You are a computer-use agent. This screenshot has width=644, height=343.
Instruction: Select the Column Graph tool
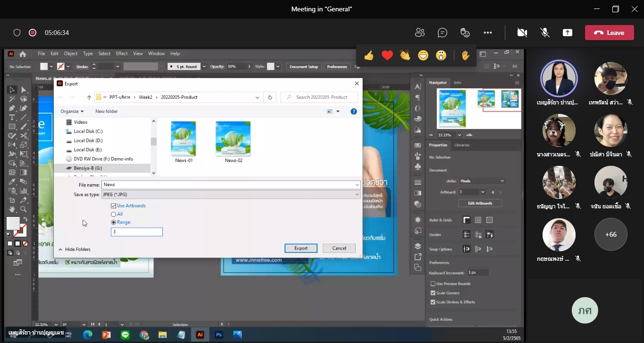point(24,191)
